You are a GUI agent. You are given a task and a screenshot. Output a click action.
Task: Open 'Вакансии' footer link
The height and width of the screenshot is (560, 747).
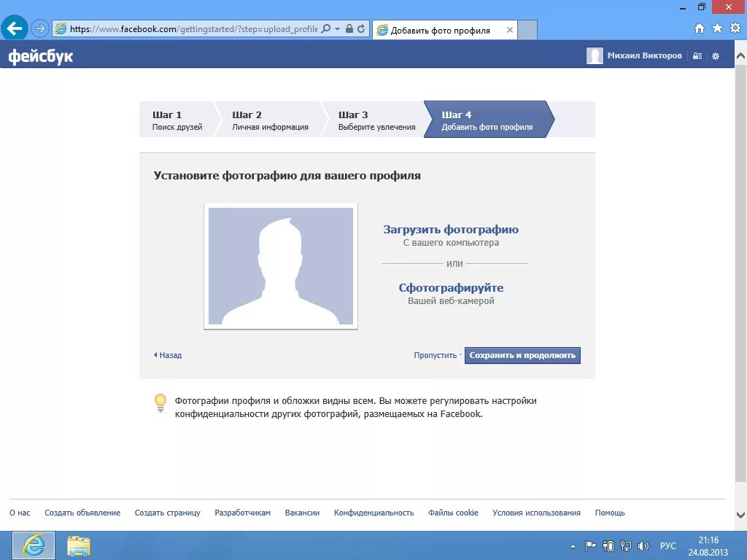click(302, 513)
